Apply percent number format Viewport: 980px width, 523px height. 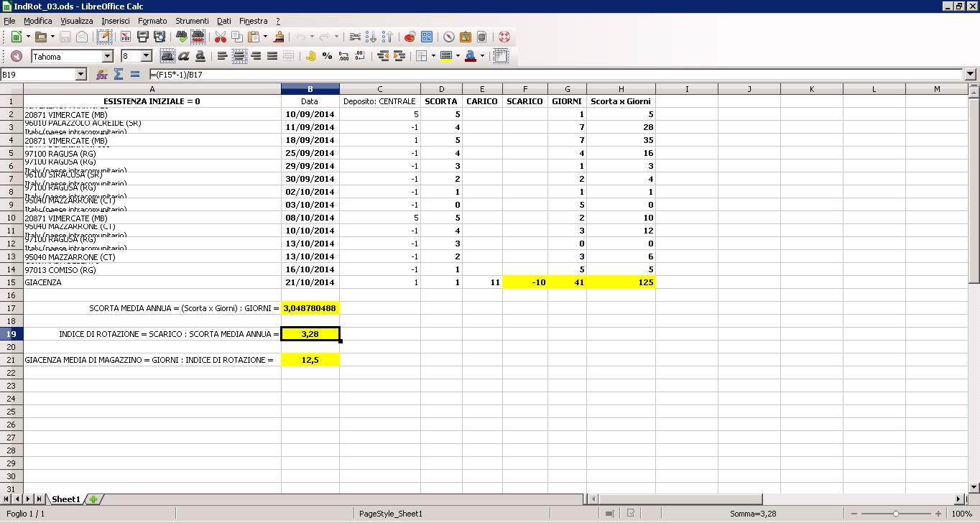327,56
